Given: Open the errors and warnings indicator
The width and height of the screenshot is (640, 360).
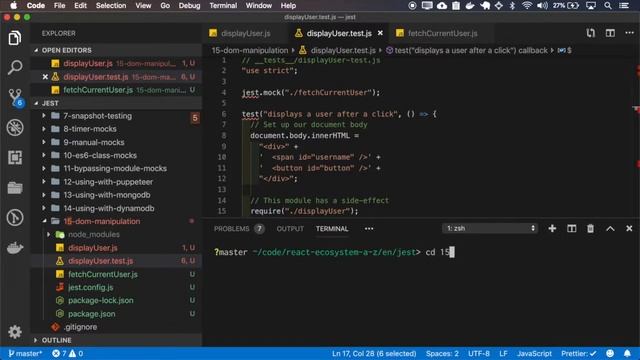Looking at the screenshot, I should point(68,353).
